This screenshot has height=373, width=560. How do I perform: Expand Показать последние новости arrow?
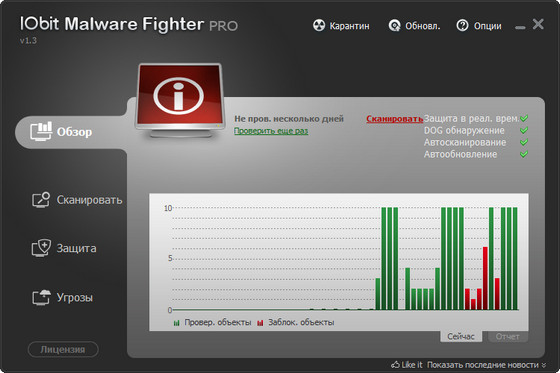point(544,365)
